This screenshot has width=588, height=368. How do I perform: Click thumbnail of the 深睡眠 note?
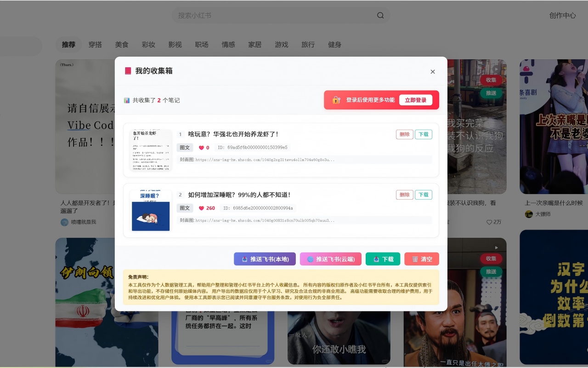[x=151, y=210]
